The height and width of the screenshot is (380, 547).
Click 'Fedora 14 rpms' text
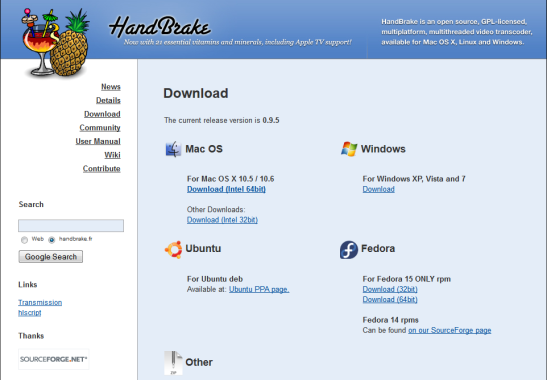(x=390, y=320)
